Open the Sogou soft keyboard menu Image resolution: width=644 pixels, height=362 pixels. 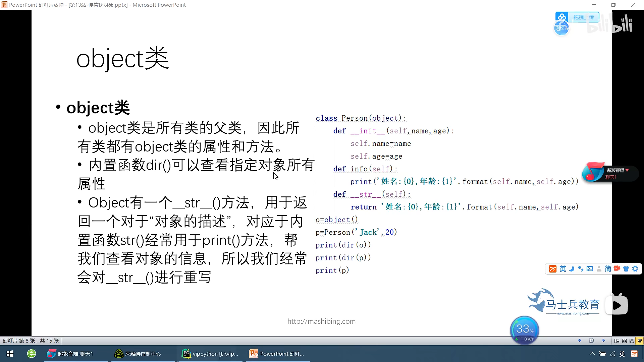pos(590,269)
